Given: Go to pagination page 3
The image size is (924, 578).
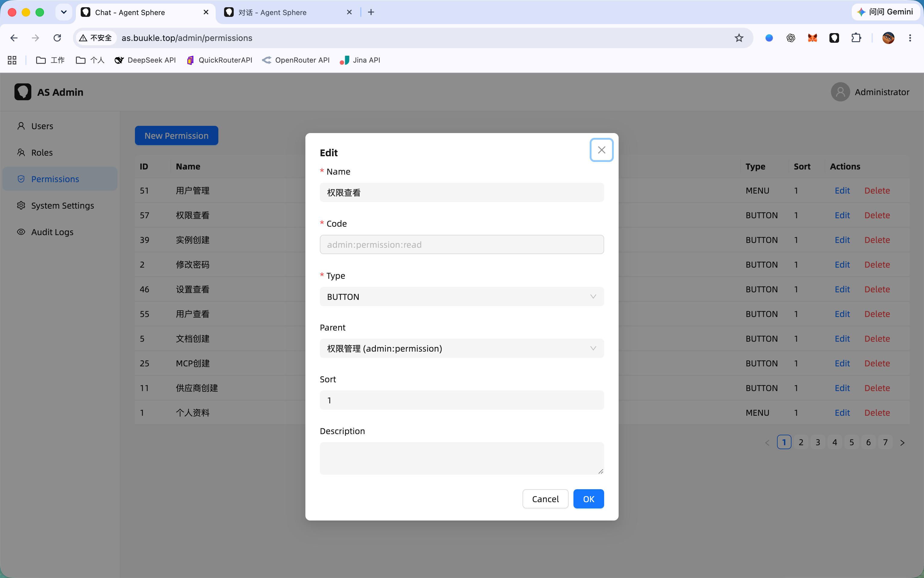Looking at the screenshot, I should coord(818,442).
